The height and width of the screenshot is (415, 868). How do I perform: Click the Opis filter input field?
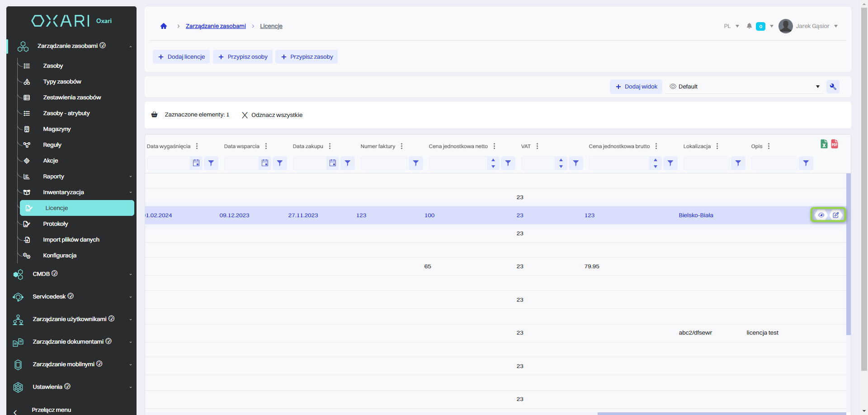tap(774, 163)
